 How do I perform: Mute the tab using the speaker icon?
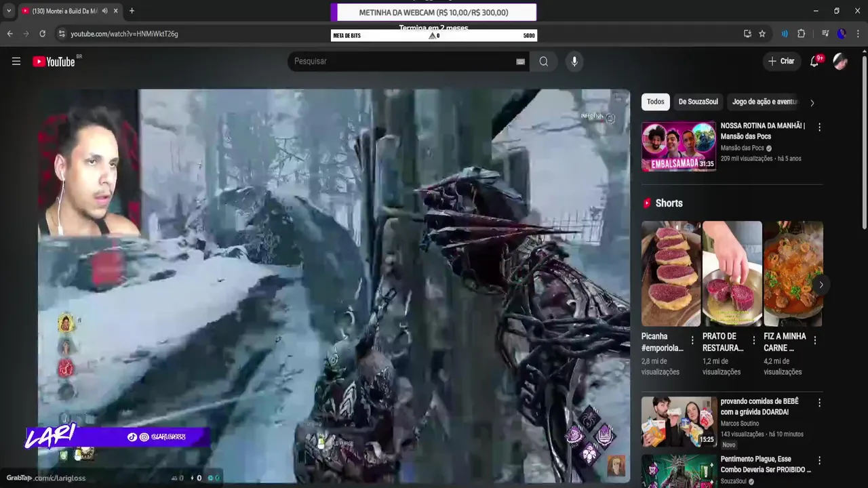(104, 11)
